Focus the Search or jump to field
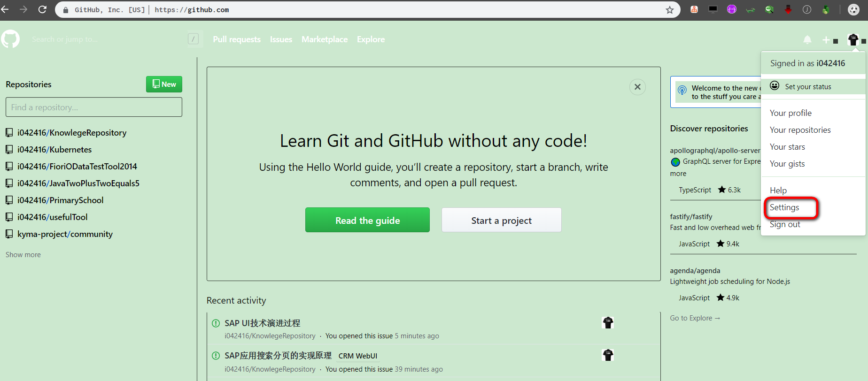 tap(108, 39)
